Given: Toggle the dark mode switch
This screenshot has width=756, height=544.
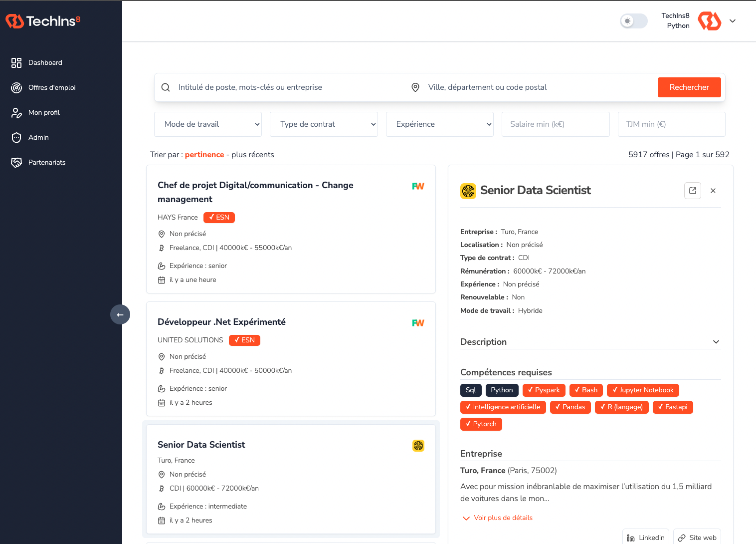Looking at the screenshot, I should [633, 21].
